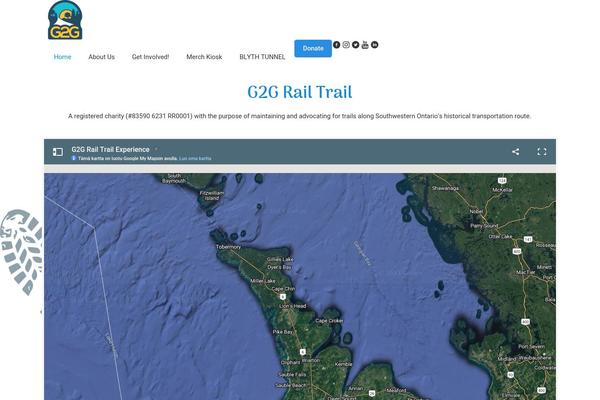Click the blue Donate button
Viewport: 600px width, 400px height.
click(x=313, y=48)
